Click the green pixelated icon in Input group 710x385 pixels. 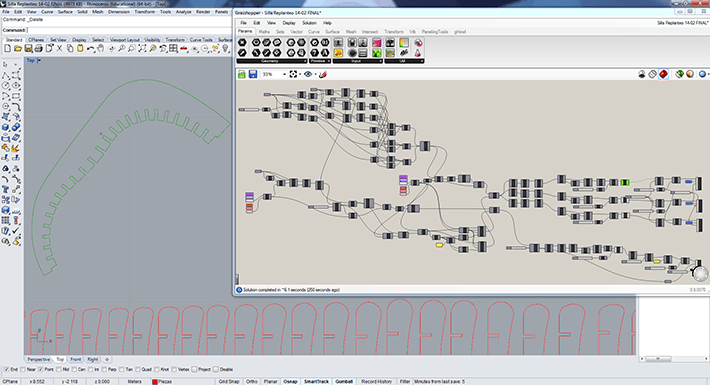coord(377,53)
